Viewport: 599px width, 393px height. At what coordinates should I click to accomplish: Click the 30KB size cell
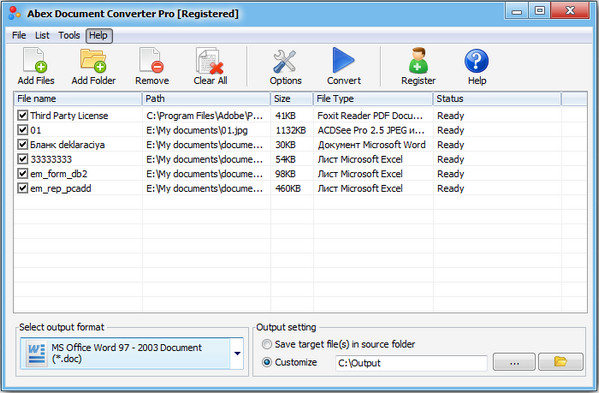285,145
